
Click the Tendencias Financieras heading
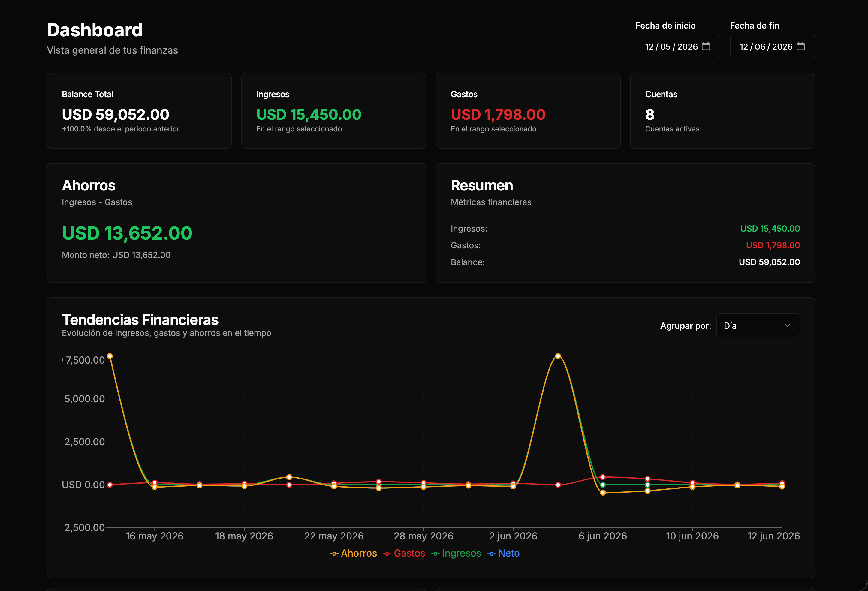140,320
